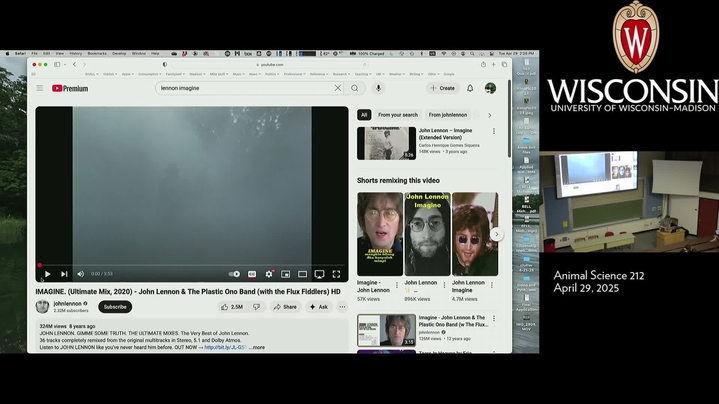The image size is (719, 404).
Task: Click the youtube.com address bar
Action: pos(270,65)
